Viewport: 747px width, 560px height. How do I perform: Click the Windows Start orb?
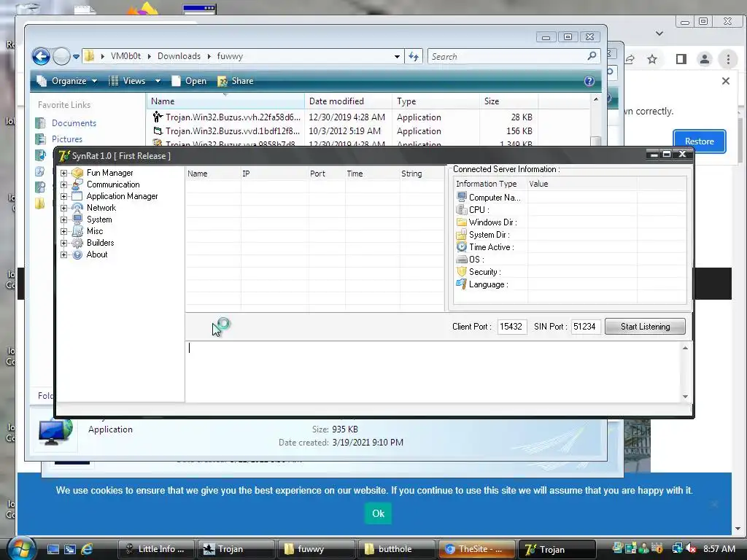click(21, 548)
